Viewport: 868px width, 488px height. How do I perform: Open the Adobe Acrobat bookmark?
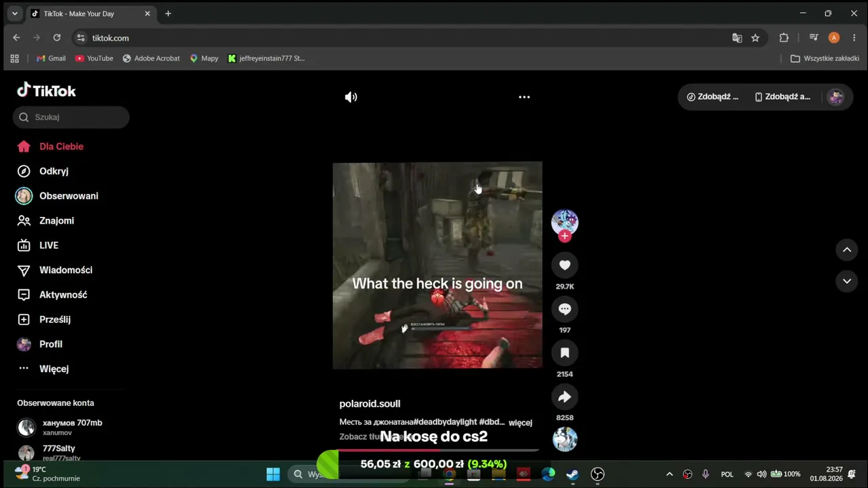click(x=151, y=58)
